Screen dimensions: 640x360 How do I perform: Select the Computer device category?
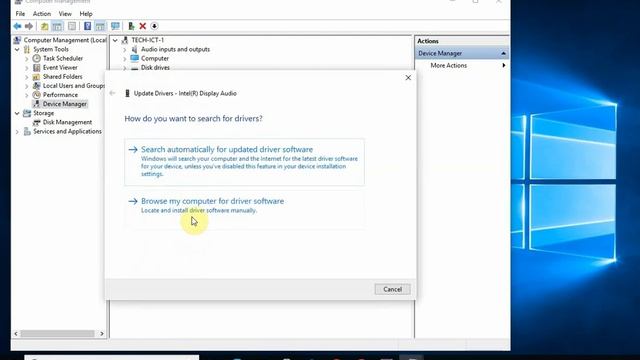[x=155, y=58]
